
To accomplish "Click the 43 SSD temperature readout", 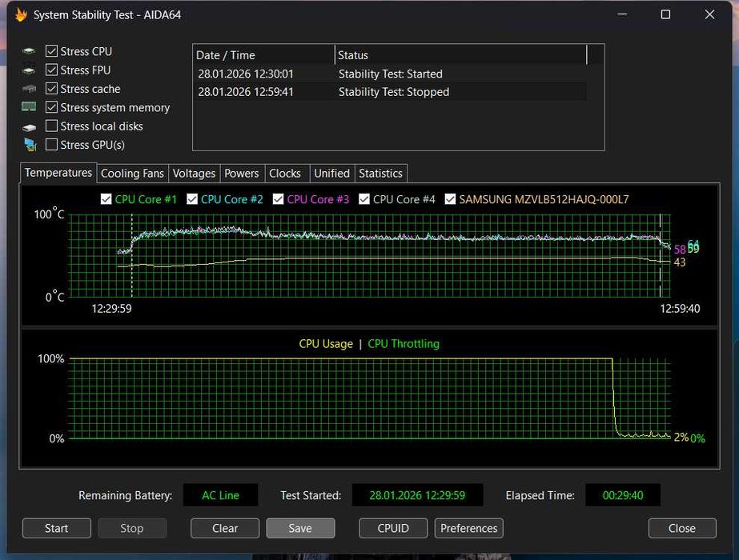I will 680,262.
